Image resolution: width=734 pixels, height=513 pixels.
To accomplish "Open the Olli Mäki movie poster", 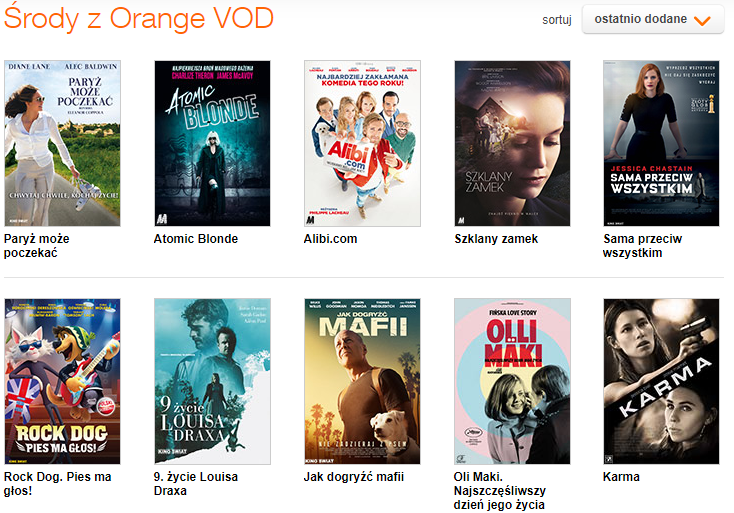I will coord(512,381).
